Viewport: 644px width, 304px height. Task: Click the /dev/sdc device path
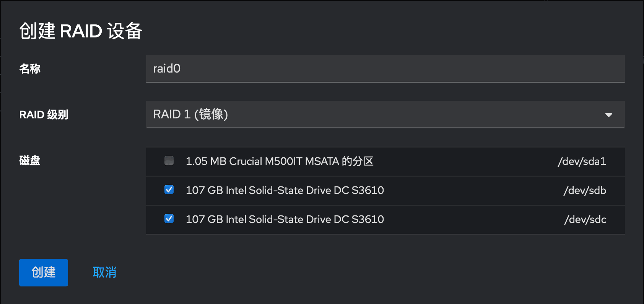pyautogui.click(x=585, y=220)
